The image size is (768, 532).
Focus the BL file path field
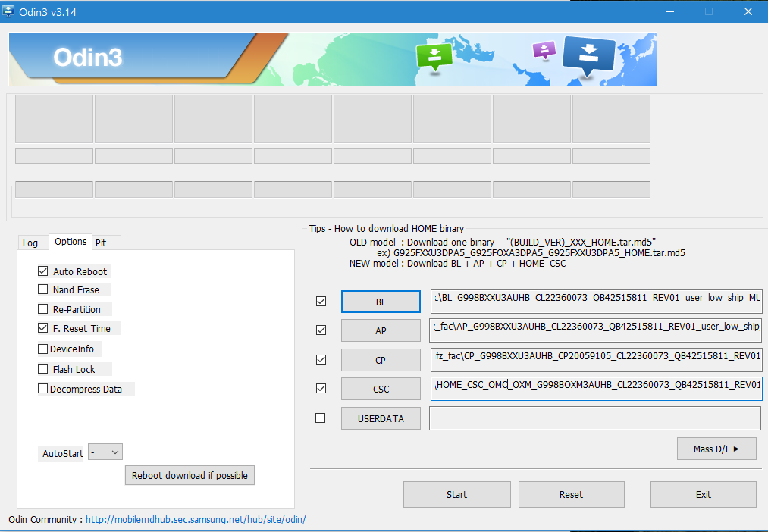[596, 301]
